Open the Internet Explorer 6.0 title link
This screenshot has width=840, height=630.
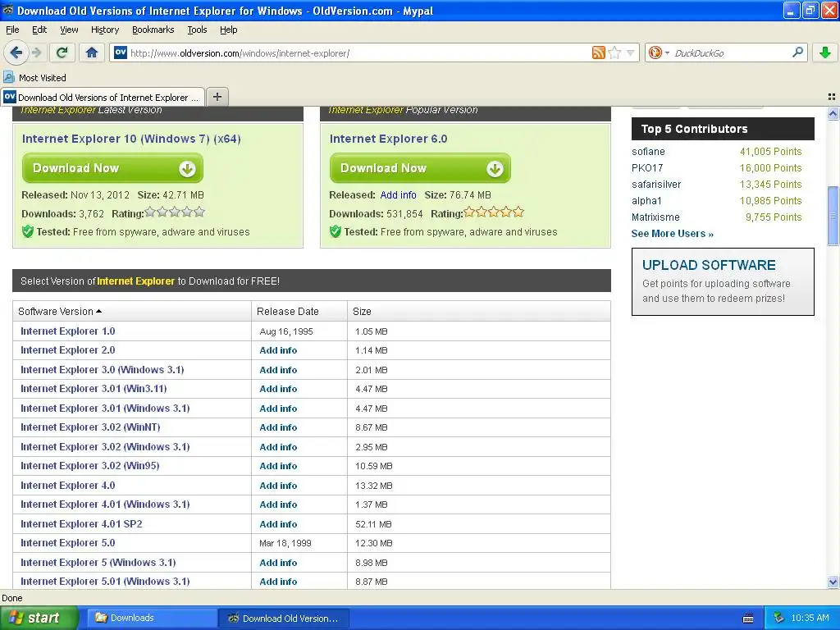tap(388, 139)
